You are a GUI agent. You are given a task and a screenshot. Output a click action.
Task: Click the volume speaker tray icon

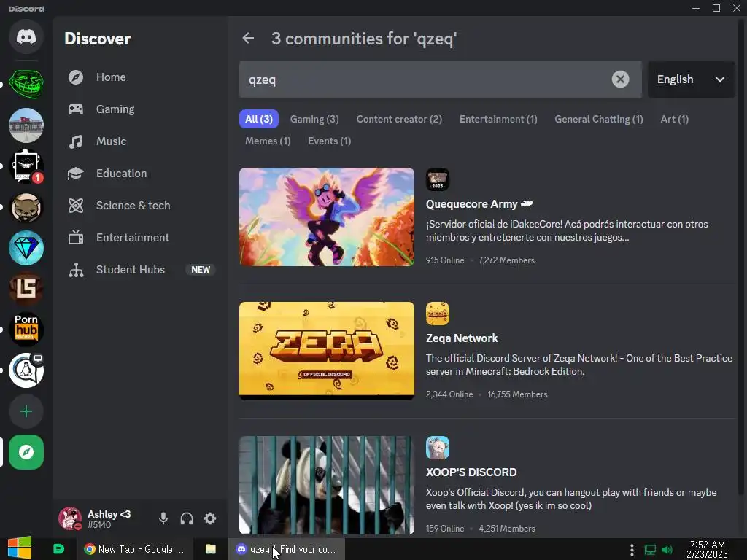[x=667, y=550]
